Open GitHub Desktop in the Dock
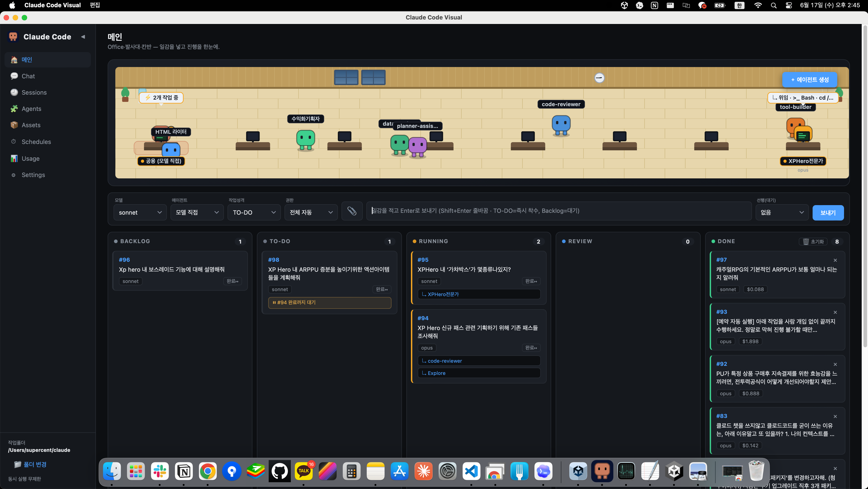The height and width of the screenshot is (489, 868). coord(279,471)
